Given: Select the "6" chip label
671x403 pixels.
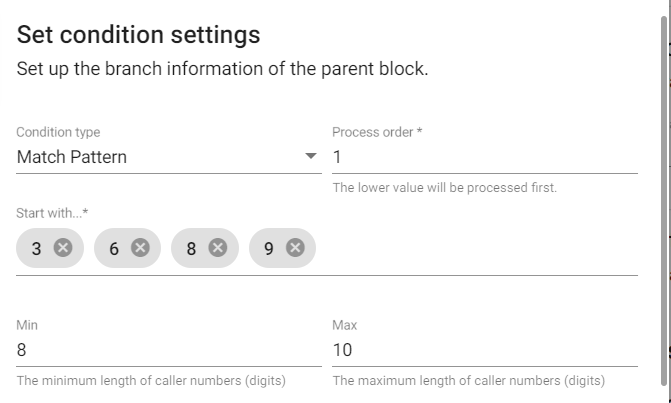Looking at the screenshot, I should click(x=114, y=248).
